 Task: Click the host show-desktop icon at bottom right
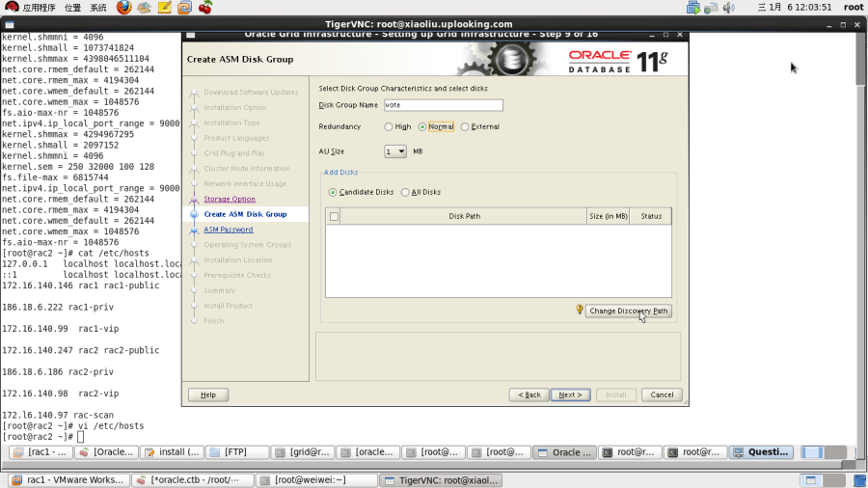tap(860, 480)
